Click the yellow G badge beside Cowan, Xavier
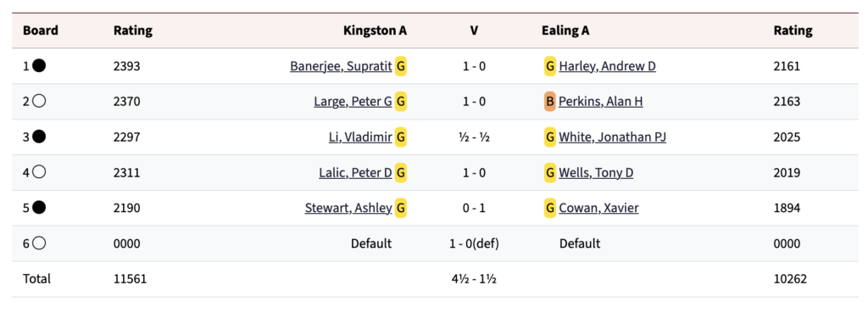868x313 pixels. click(549, 209)
